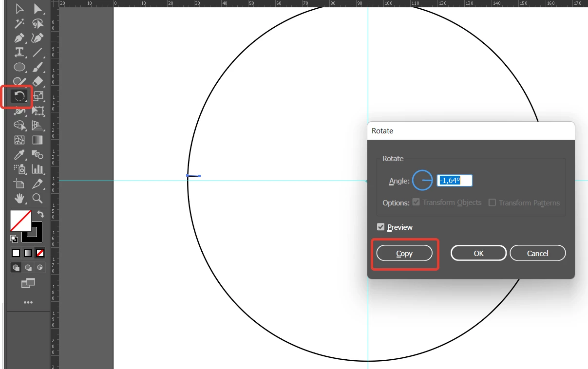Click OK in Rotate dialog

[479, 253]
